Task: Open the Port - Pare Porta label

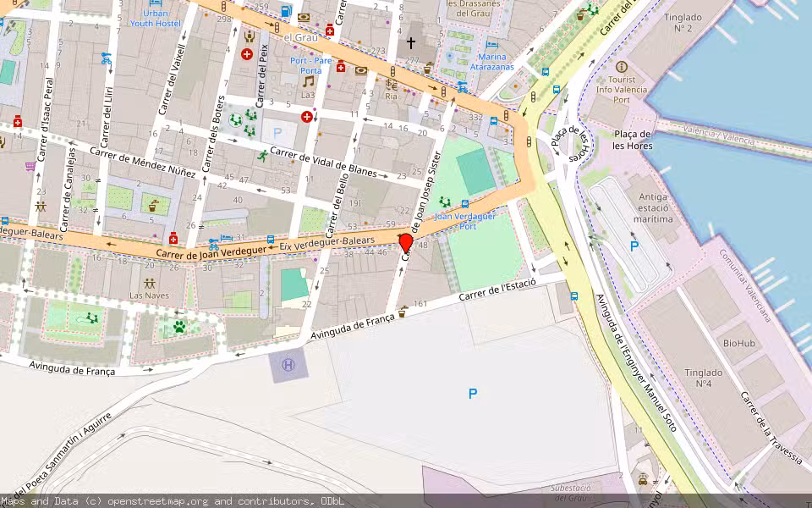Action: [311, 64]
